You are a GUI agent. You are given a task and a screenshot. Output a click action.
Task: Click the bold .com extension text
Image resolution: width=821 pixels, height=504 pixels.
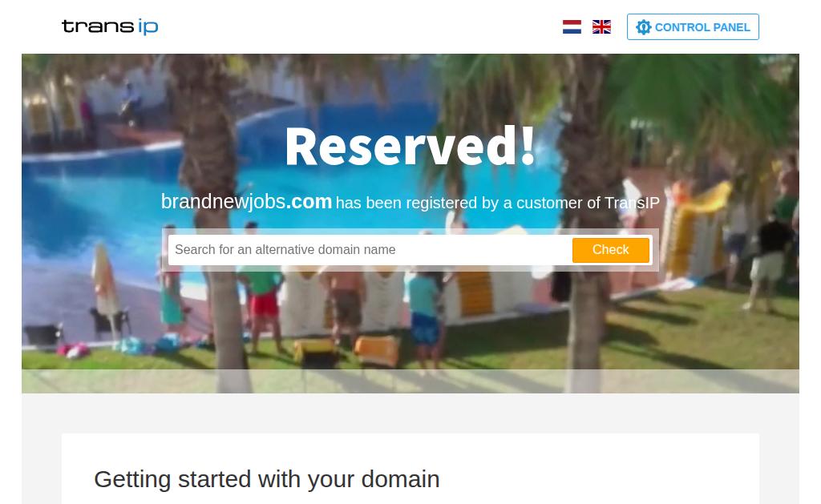pyautogui.click(x=309, y=202)
